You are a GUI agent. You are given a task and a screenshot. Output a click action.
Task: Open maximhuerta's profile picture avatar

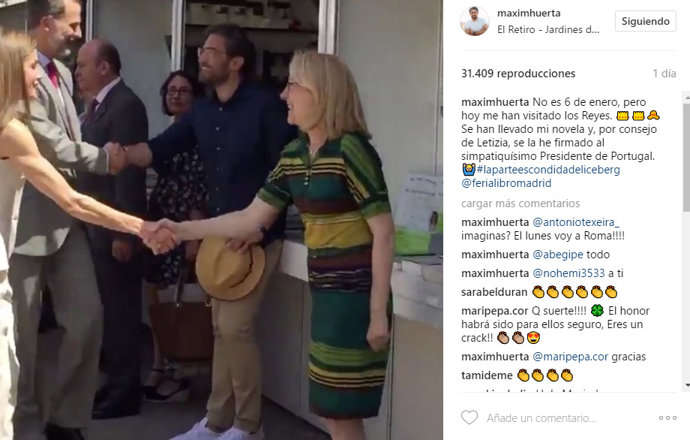point(474,21)
